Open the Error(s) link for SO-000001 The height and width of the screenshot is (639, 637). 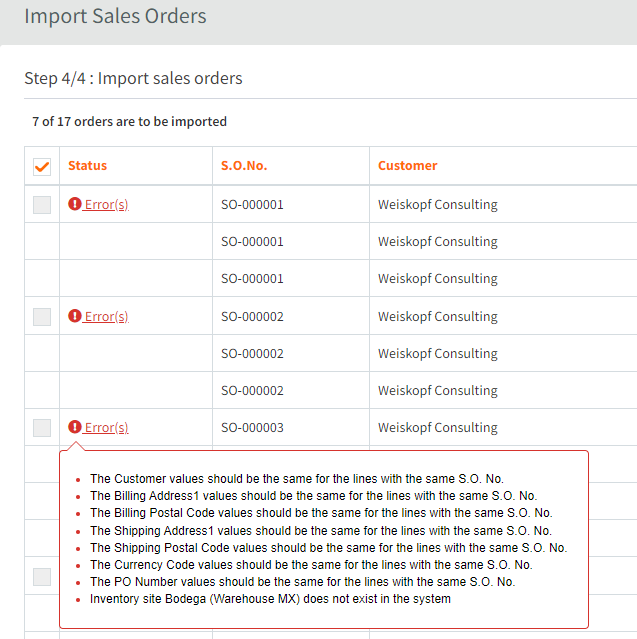click(x=106, y=204)
